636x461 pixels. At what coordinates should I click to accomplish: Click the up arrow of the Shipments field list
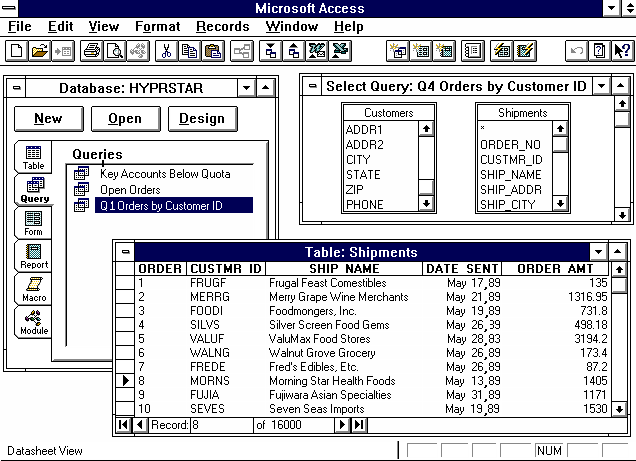[560, 129]
